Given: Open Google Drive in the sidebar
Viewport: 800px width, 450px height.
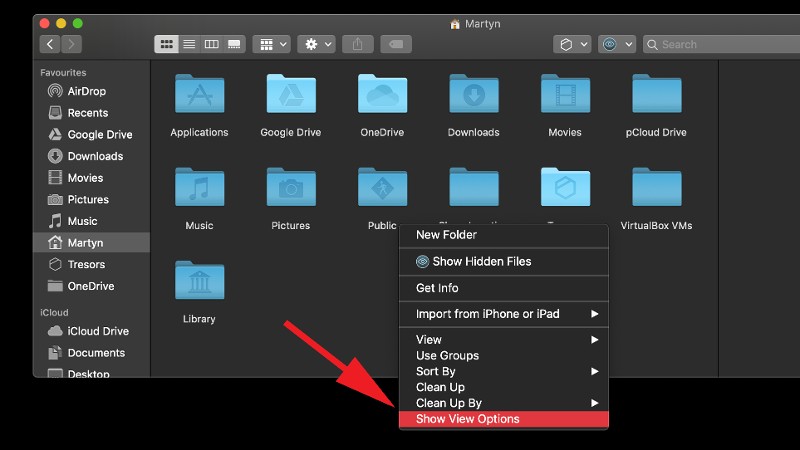Looking at the screenshot, I should tap(90, 135).
